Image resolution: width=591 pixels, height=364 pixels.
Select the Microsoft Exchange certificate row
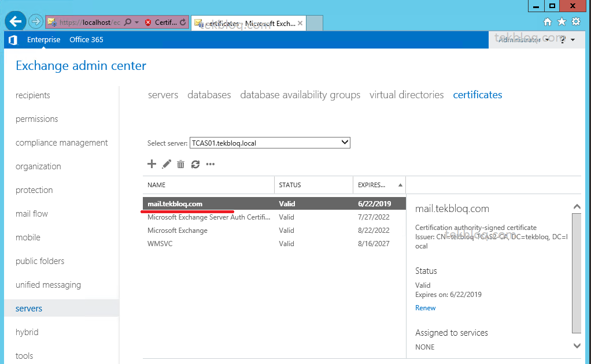coord(274,231)
